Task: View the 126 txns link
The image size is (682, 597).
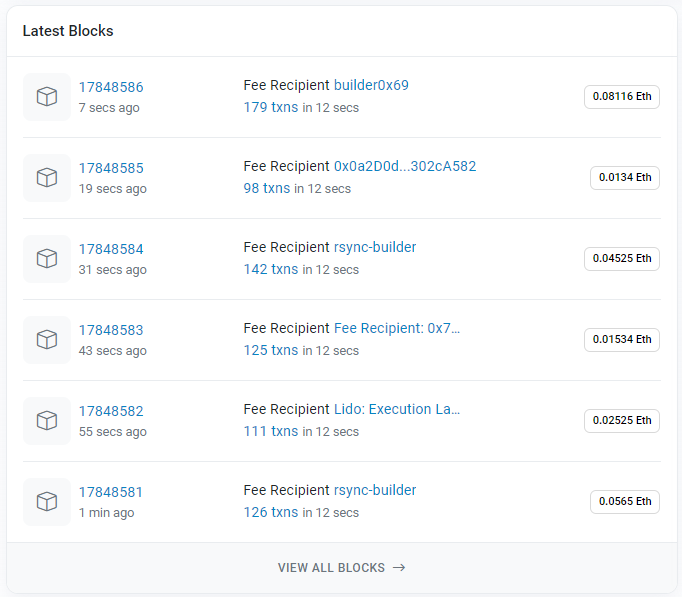Action: 270,512
